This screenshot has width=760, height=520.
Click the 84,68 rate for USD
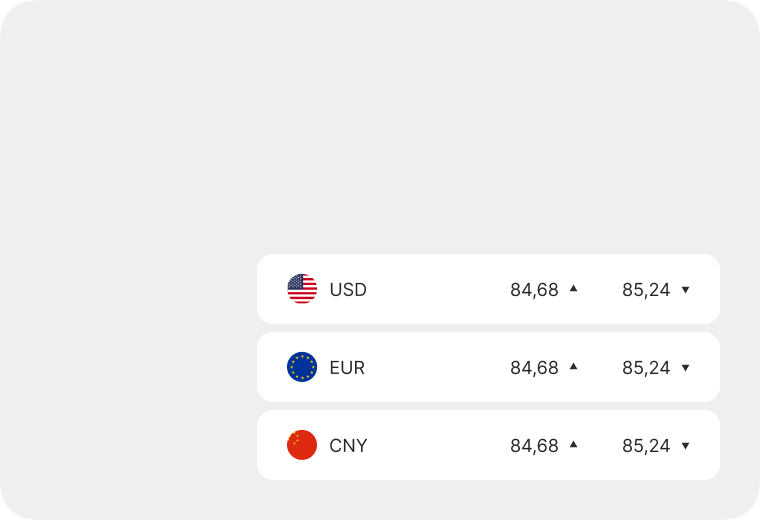[x=534, y=290]
